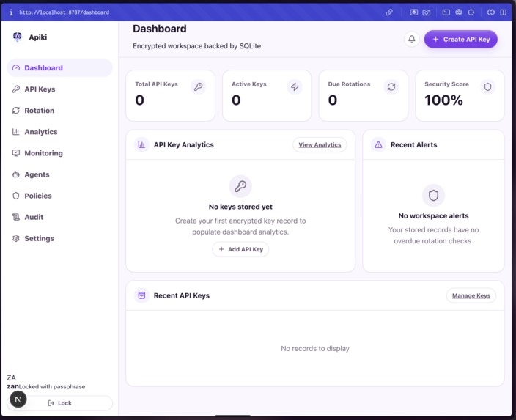Click 'Locked with passphrase' status text
The height and width of the screenshot is (420, 516).
pos(52,387)
